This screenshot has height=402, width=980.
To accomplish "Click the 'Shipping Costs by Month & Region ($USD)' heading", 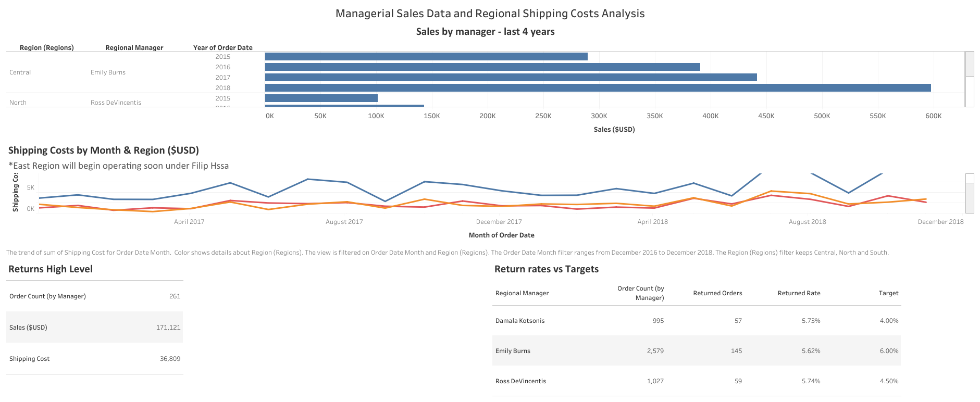I will coord(104,150).
